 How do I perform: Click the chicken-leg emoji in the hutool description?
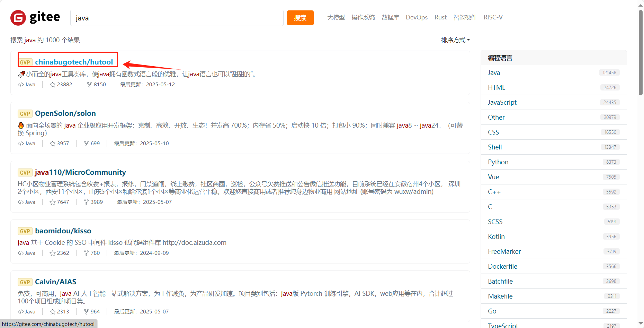pyautogui.click(x=21, y=74)
